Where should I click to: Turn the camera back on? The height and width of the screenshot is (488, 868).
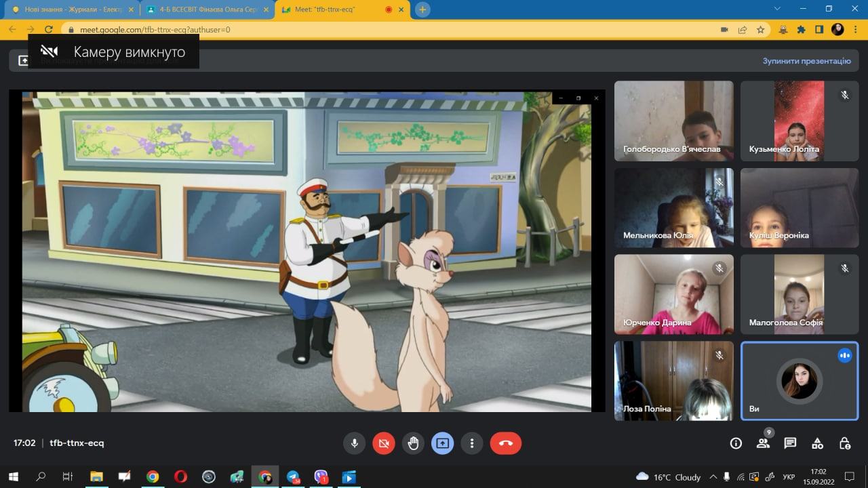(x=383, y=443)
